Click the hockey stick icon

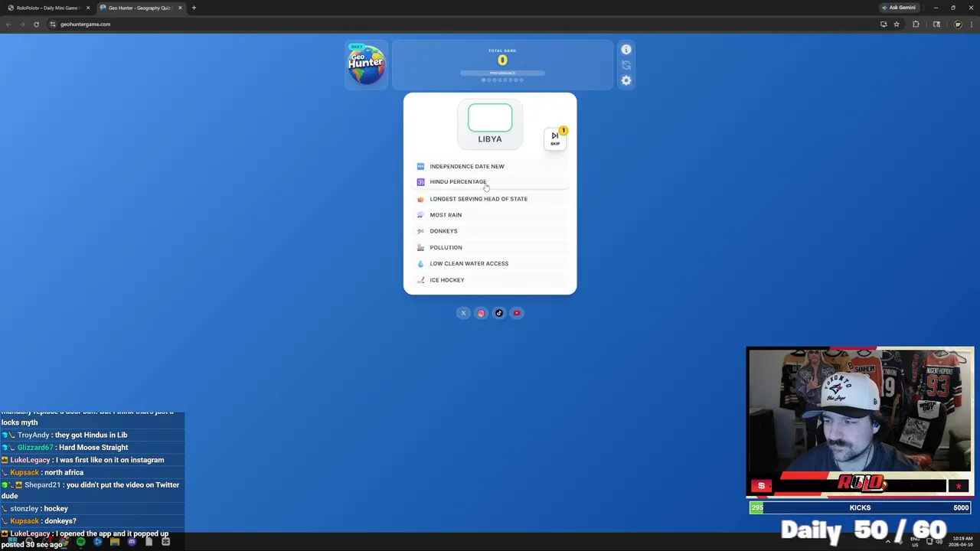point(420,280)
